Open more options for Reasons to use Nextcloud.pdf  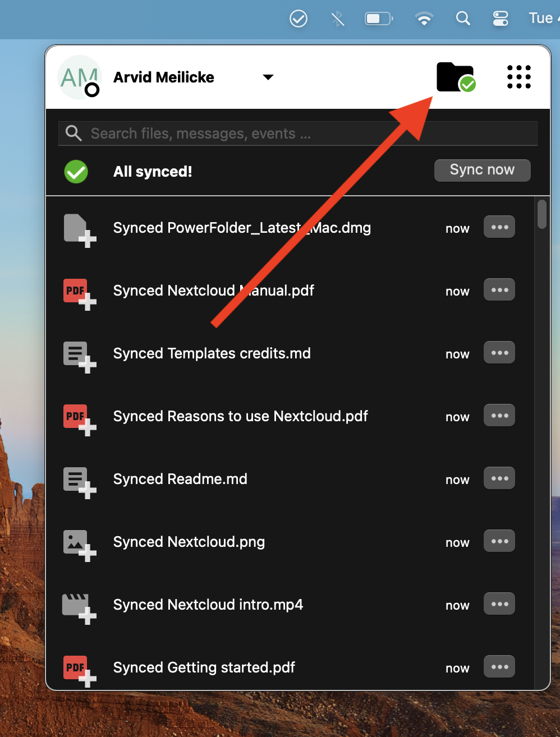[x=499, y=416]
